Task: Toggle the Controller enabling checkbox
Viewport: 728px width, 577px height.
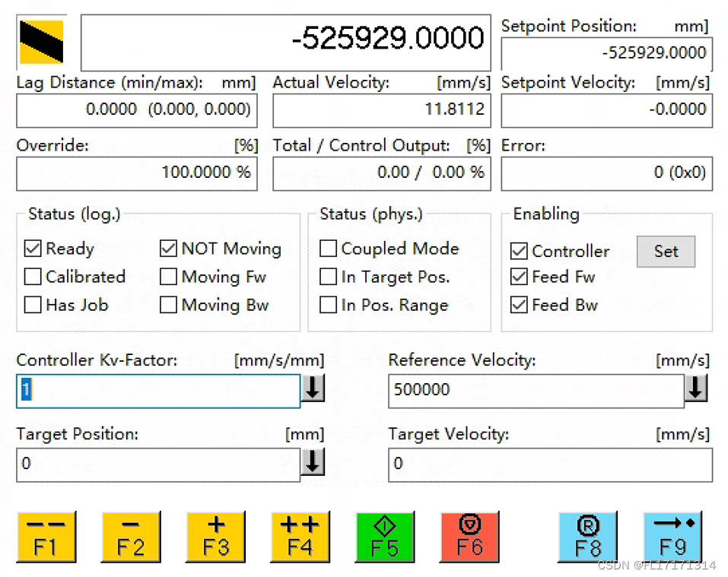Action: click(x=519, y=251)
